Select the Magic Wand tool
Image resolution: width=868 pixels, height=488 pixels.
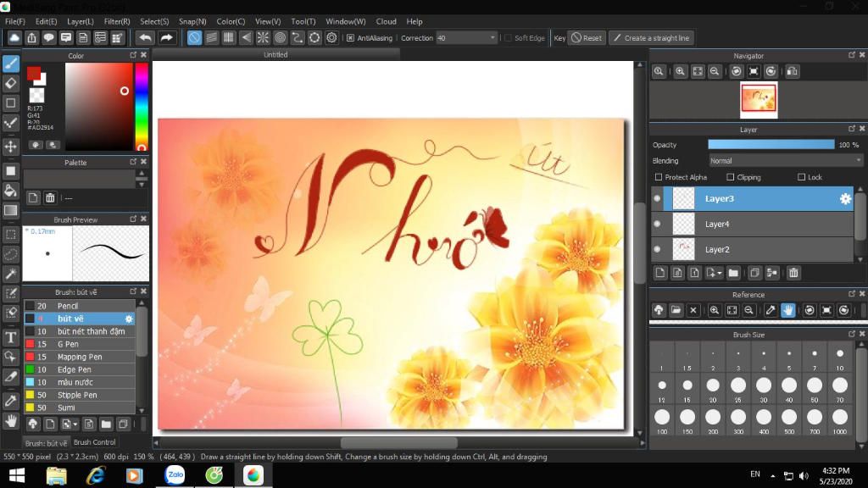[10, 274]
